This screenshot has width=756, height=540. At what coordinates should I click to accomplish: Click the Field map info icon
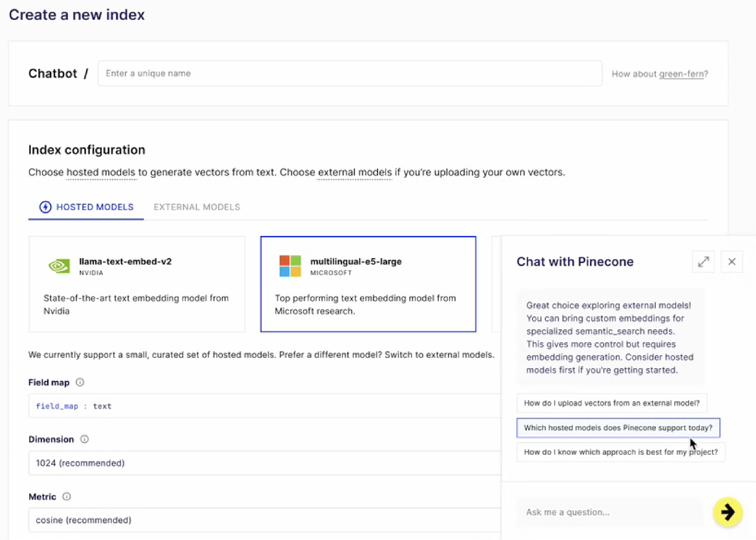(80, 382)
